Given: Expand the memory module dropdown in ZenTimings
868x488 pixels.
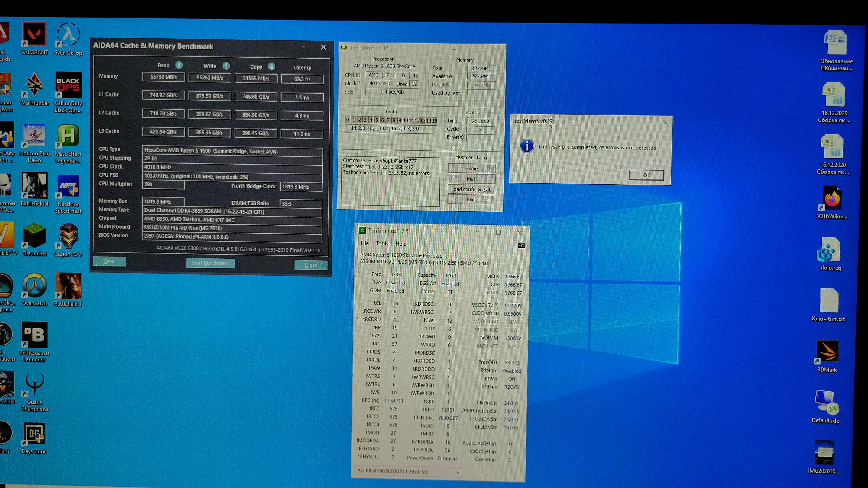Looking at the screenshot, I should 457,472.
